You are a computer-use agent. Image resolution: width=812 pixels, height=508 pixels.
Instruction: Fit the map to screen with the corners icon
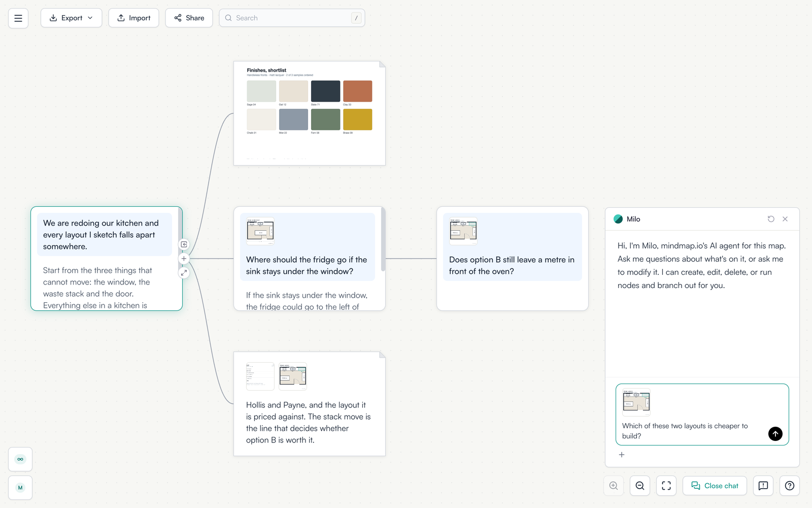pos(666,486)
